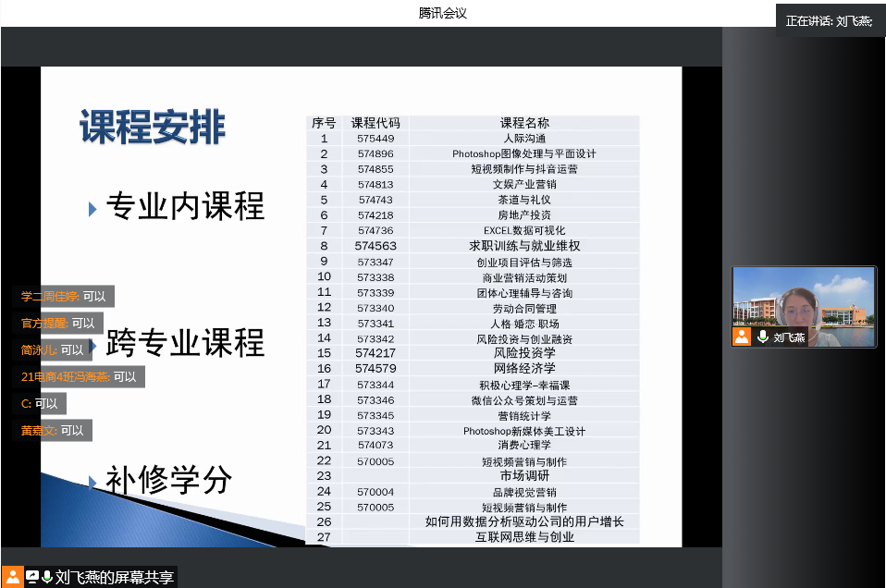The height and width of the screenshot is (588, 886).
Task: Click the 跨专业课程 heading on slide
Action: pyautogui.click(x=185, y=343)
